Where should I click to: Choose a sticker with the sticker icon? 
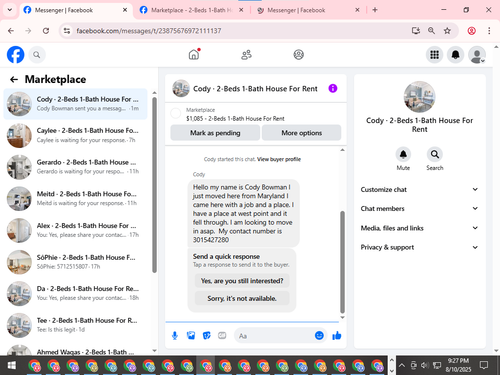[x=206, y=335]
